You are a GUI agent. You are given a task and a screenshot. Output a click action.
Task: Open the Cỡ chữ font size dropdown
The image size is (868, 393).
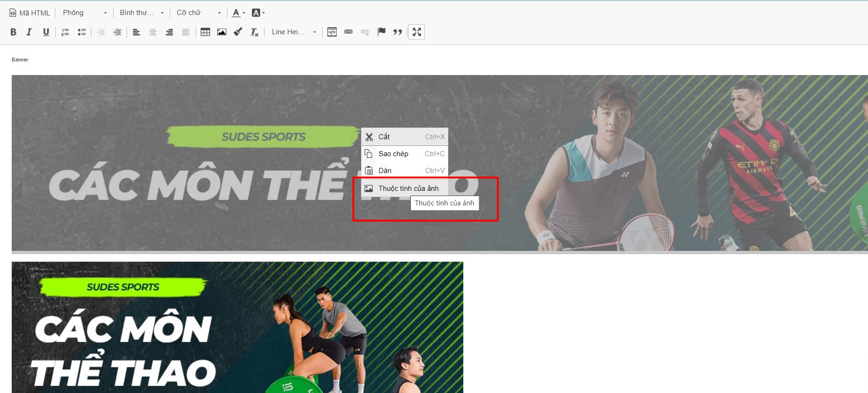tap(199, 13)
